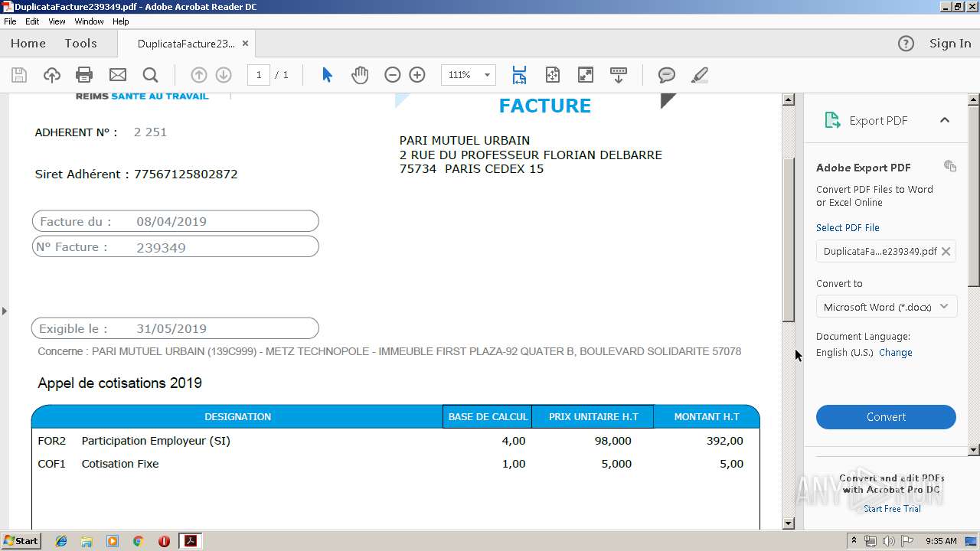Open Read mode download-arrow icon
Viewport: 980px width, 551px height.
619,75
